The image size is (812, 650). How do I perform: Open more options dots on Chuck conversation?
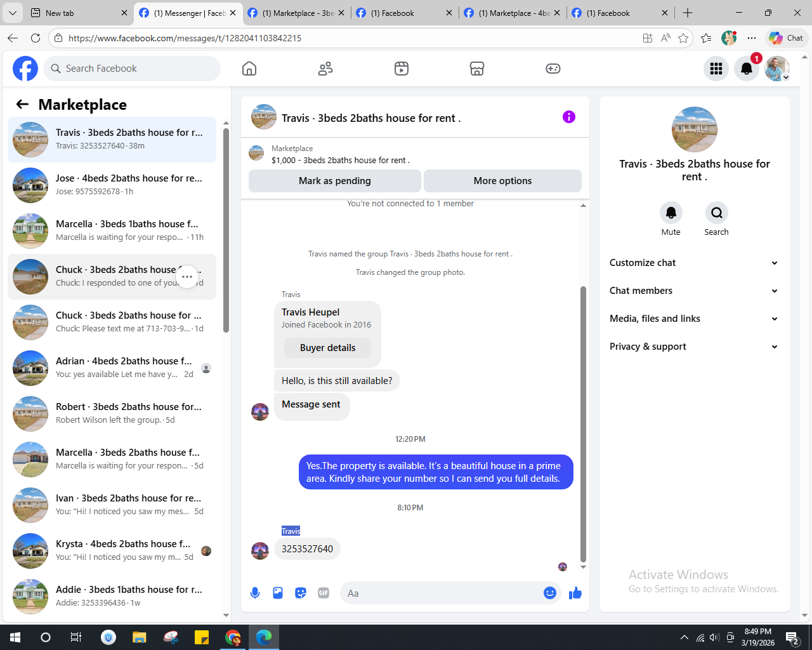(187, 277)
